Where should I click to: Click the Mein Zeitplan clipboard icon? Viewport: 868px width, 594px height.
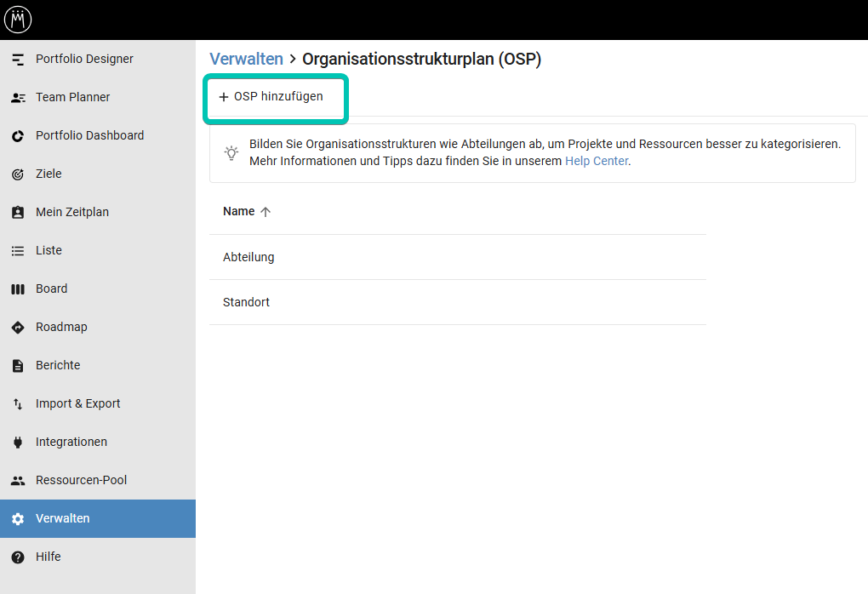point(18,213)
